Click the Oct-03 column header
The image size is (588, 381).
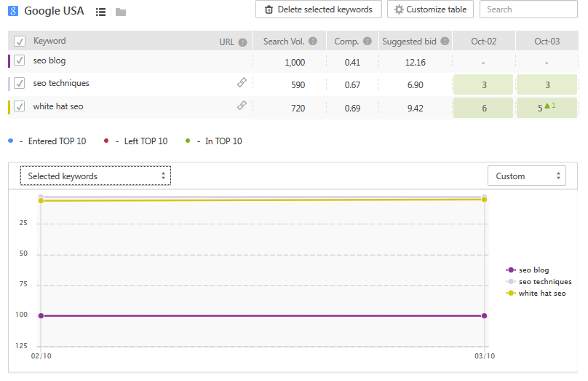coord(547,42)
